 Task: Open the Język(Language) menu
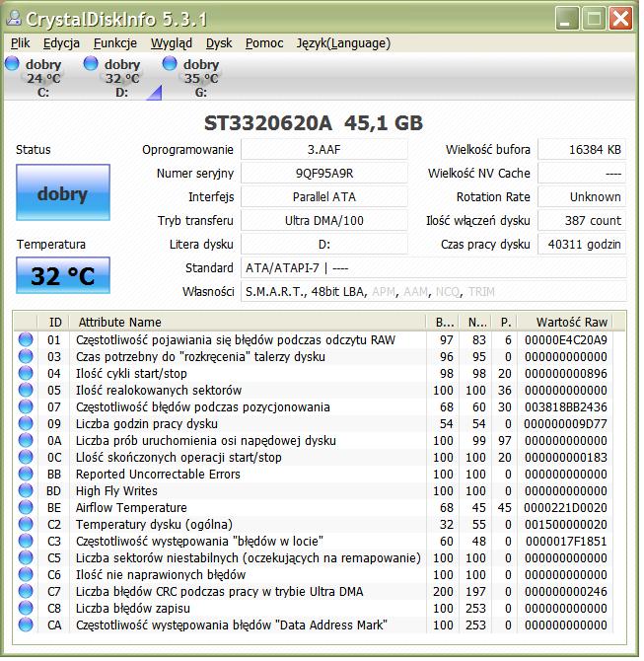click(x=343, y=43)
